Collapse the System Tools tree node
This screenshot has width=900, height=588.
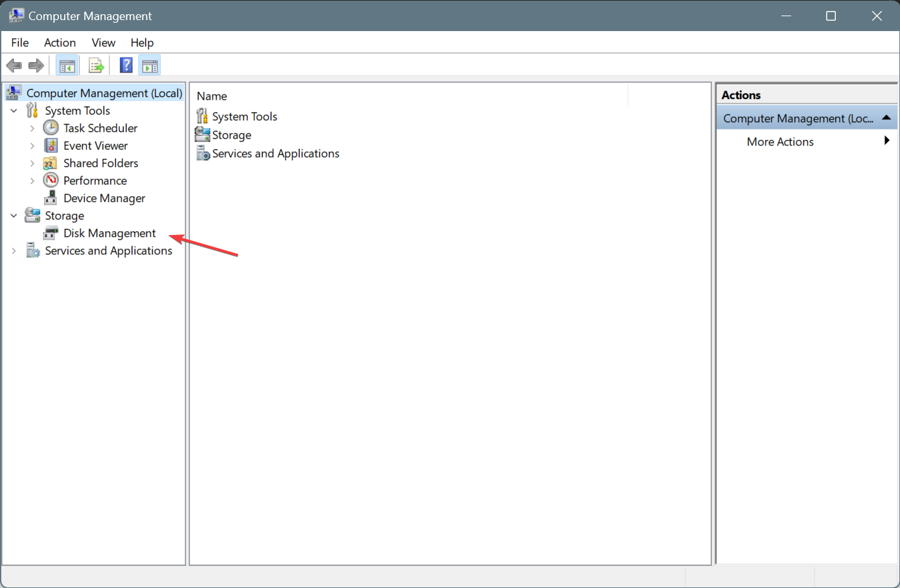[x=14, y=111]
